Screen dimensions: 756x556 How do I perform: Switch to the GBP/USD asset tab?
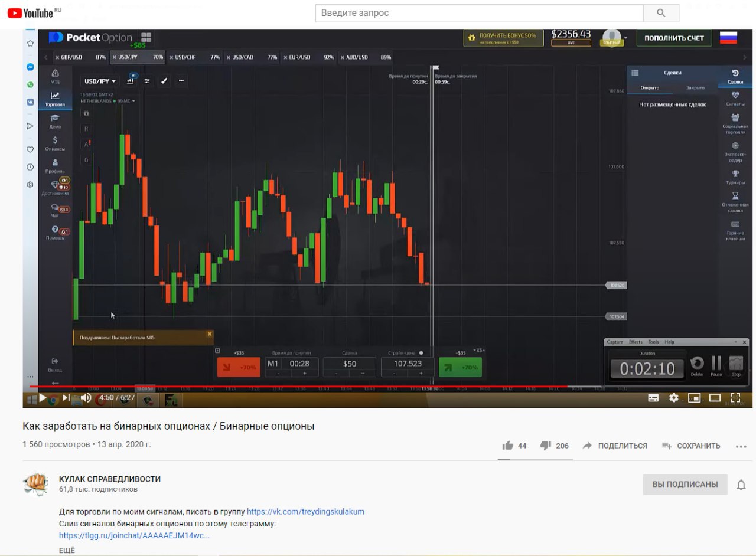tap(80, 57)
